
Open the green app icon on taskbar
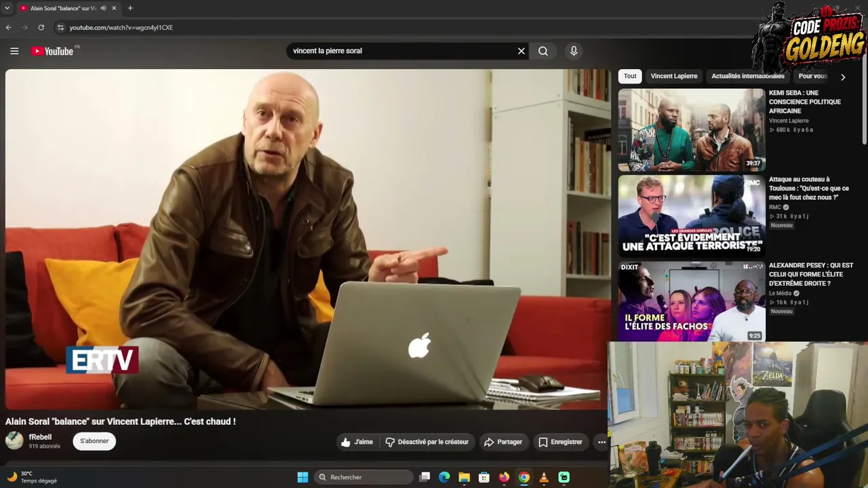click(564, 477)
